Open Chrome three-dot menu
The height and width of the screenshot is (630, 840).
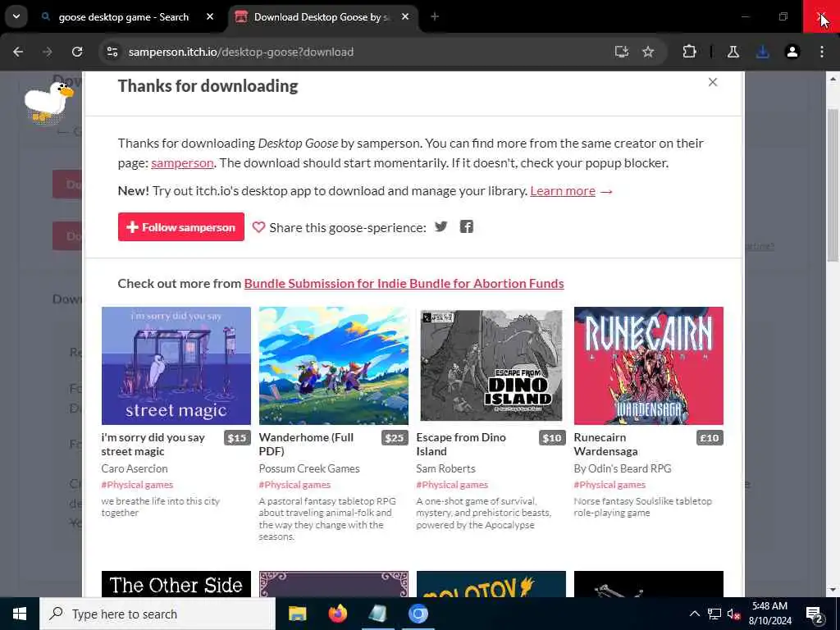[822, 52]
